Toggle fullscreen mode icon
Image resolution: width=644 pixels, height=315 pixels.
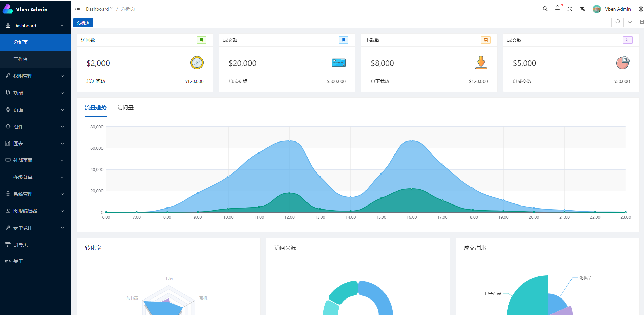click(x=570, y=9)
